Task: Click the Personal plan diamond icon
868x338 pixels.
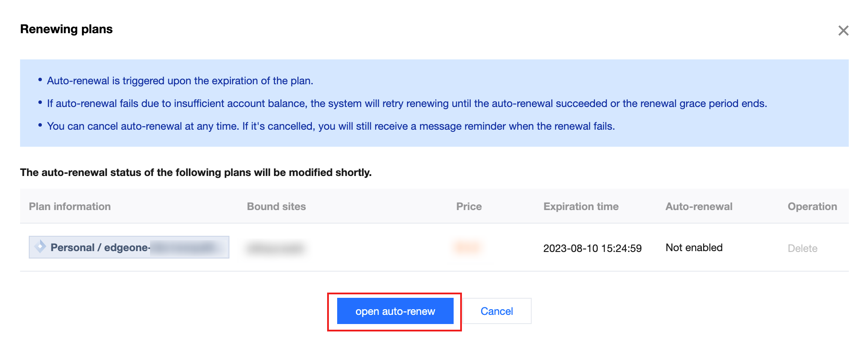Action: [40, 247]
